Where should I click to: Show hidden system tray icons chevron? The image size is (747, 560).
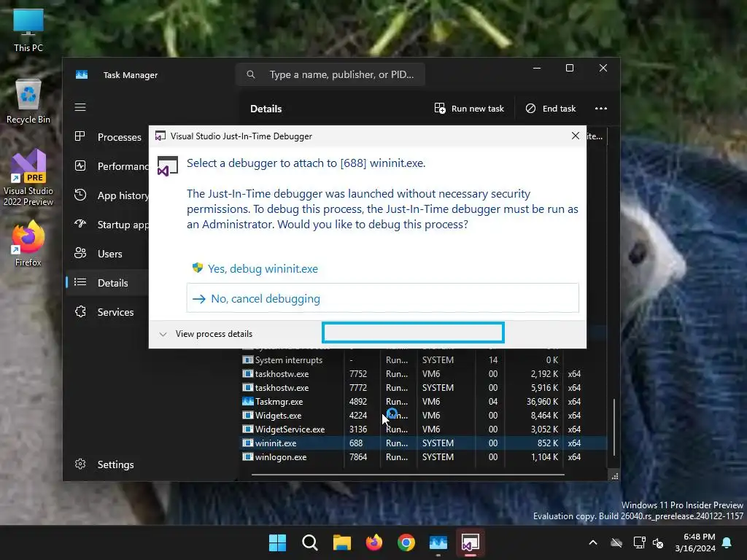coord(592,542)
